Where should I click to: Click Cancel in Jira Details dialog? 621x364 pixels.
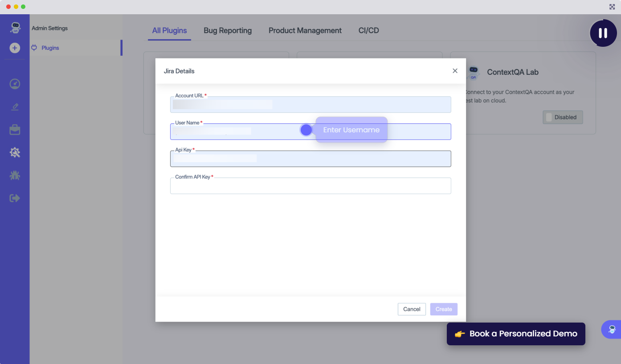click(x=411, y=309)
